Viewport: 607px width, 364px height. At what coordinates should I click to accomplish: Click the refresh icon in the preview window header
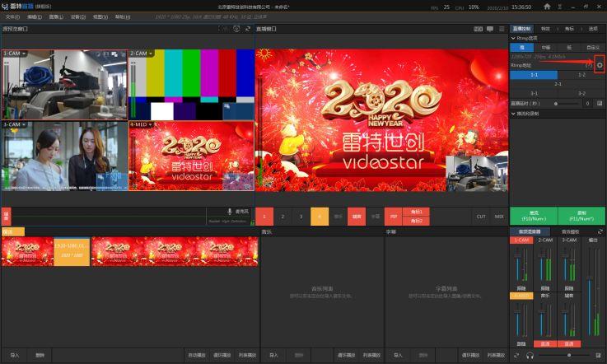coord(248,29)
